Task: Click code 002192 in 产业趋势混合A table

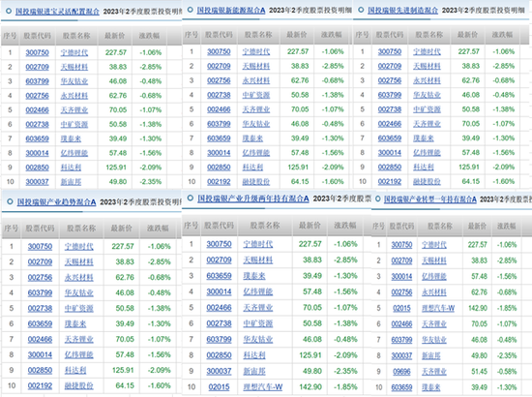Action: point(40,385)
